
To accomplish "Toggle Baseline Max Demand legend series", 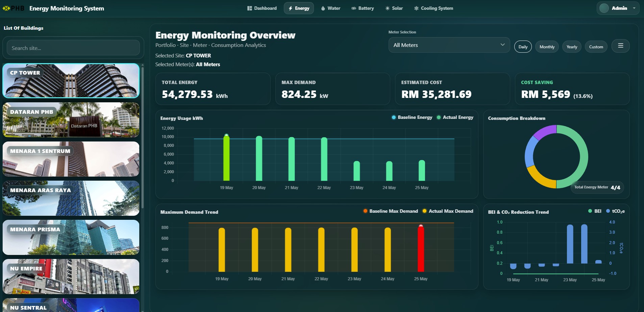I will (391, 211).
